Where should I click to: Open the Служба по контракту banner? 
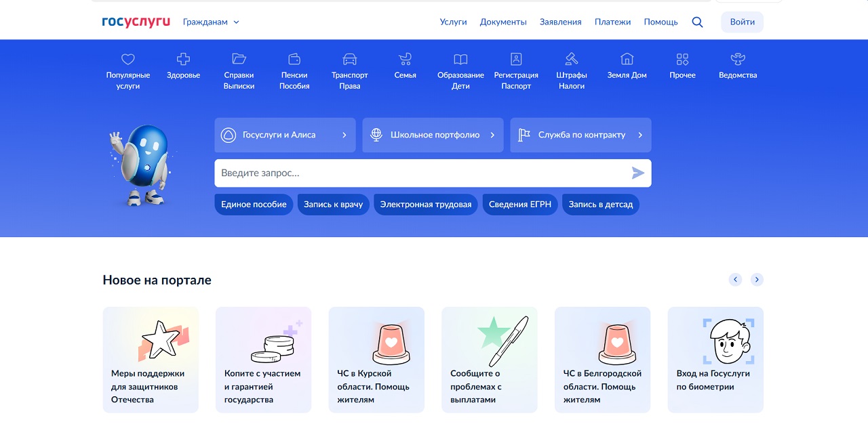click(x=580, y=135)
